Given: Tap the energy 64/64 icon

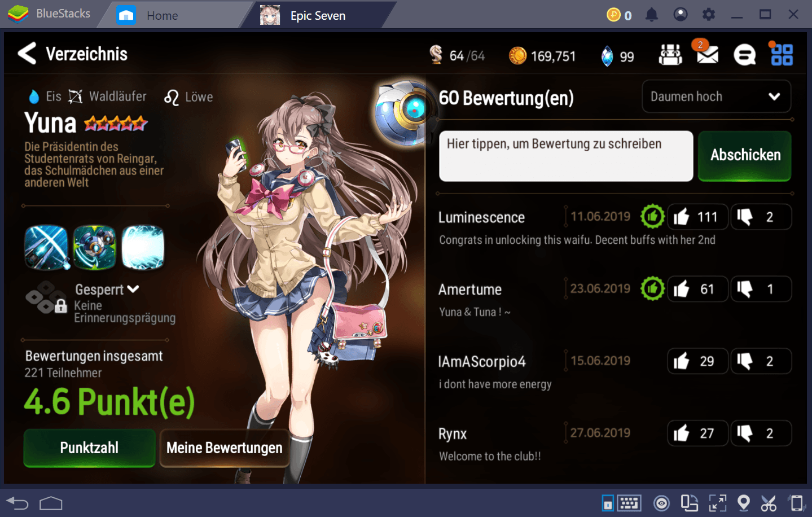Looking at the screenshot, I should [436, 55].
